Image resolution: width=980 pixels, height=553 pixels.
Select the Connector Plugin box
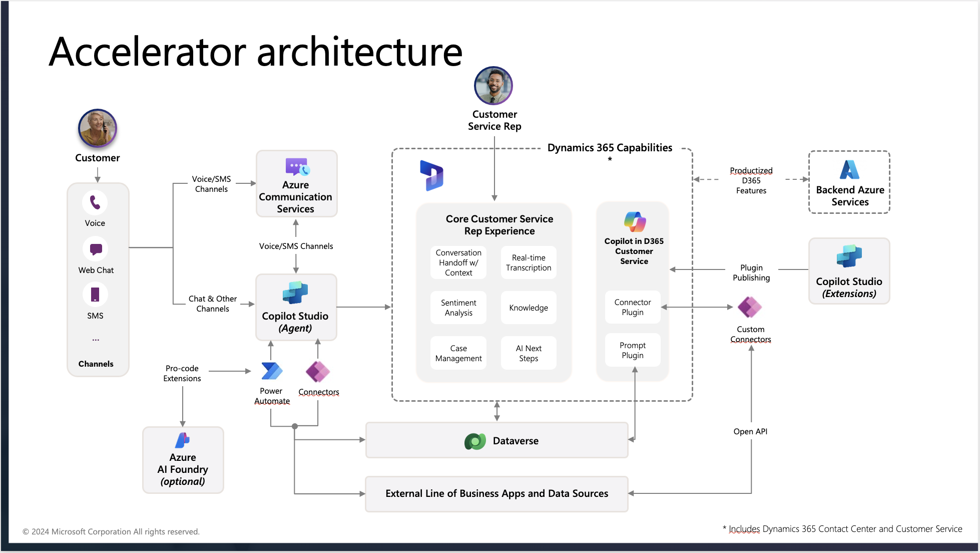633,307
